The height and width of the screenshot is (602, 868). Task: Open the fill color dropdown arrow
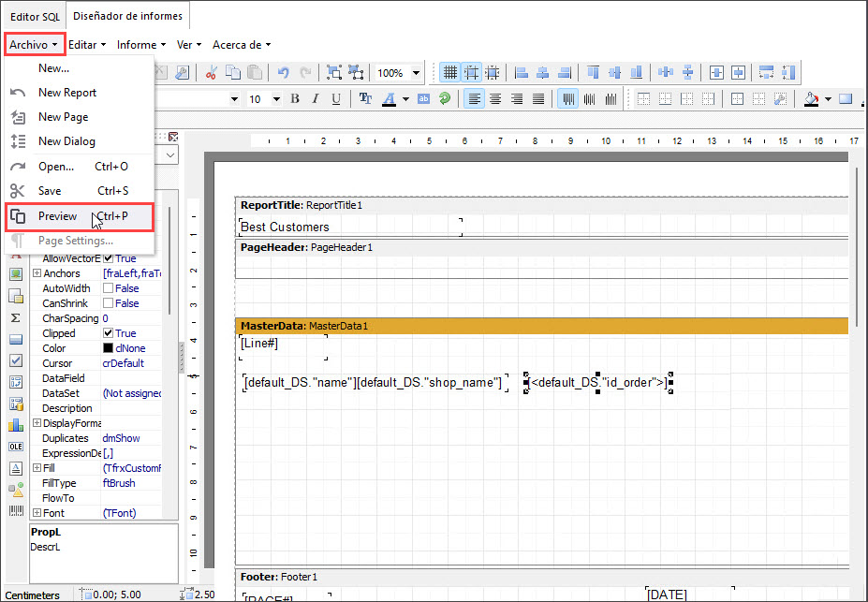tap(828, 99)
